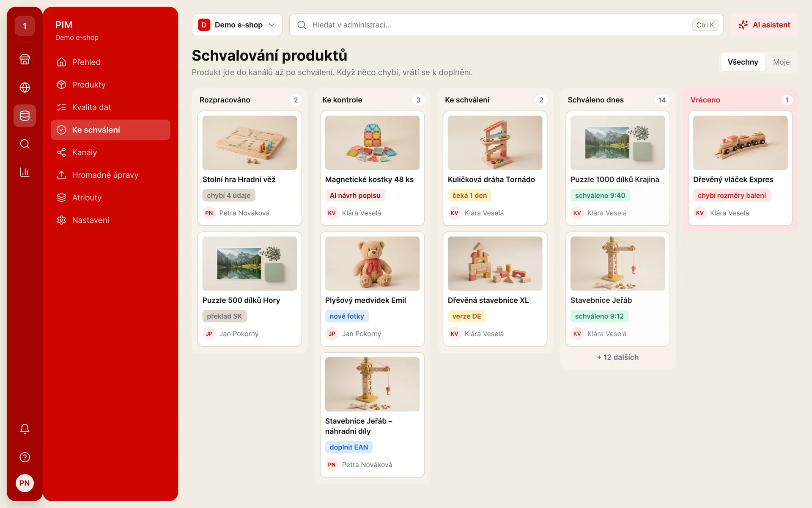This screenshot has height=508, width=812.
Task: Click the KV avatar on Magnetické kostky card
Action: (x=332, y=213)
